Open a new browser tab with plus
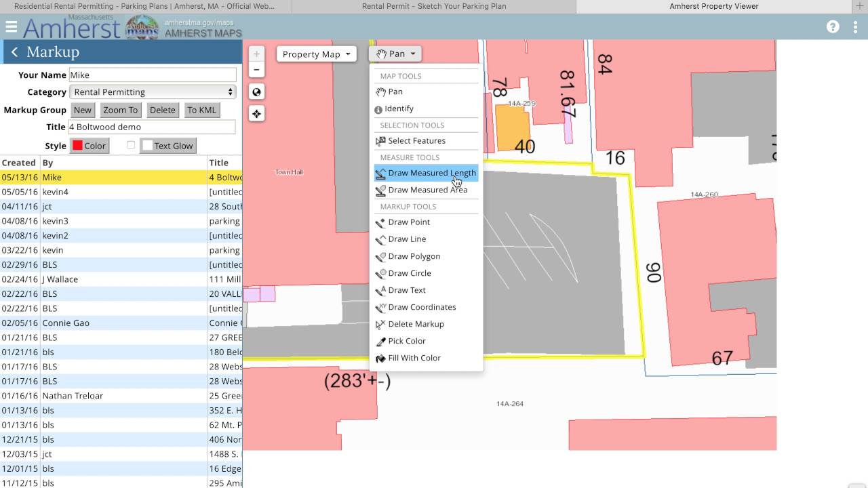This screenshot has height=488, width=868. click(860, 6)
